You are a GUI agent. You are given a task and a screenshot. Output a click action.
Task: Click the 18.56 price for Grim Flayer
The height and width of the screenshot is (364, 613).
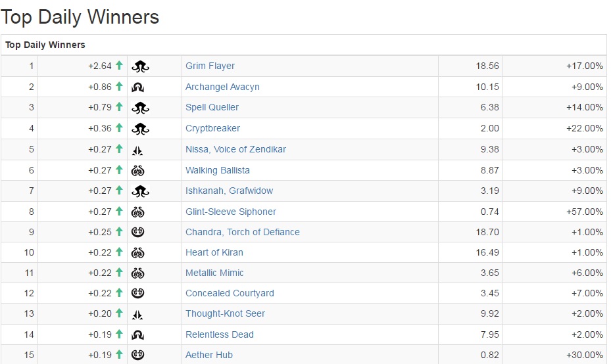pyautogui.click(x=487, y=66)
